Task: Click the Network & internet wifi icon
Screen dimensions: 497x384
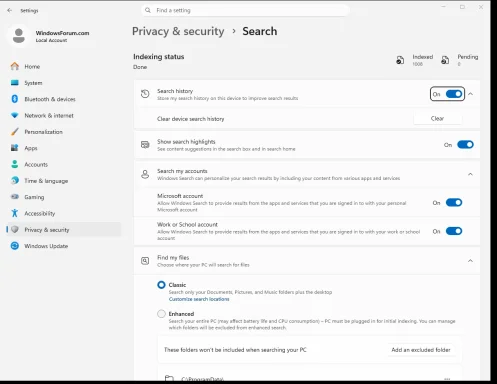Action: (15, 115)
